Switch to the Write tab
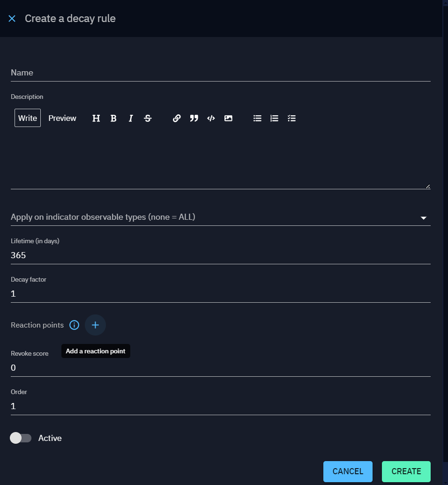Screen dimensions: 448x485 (x=28, y=118)
